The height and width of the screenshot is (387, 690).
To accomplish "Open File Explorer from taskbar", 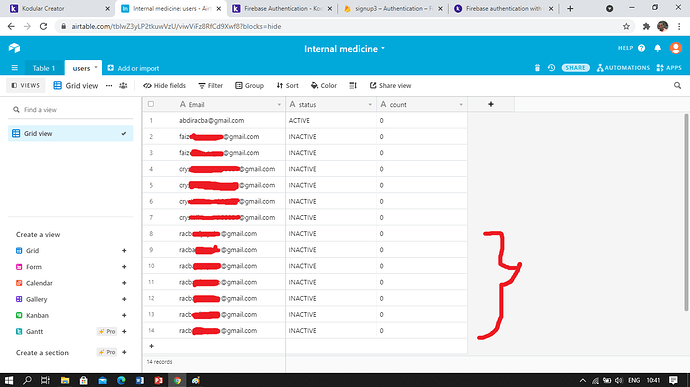I will tap(65, 380).
